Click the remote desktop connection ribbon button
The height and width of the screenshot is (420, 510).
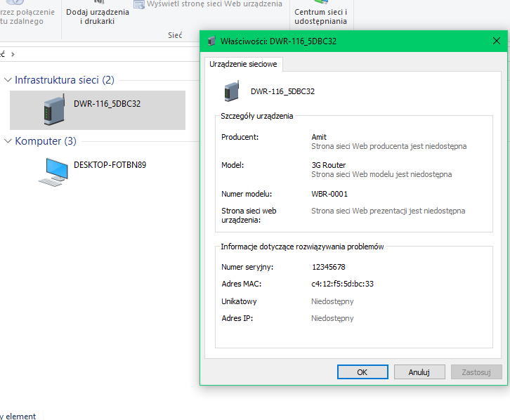coord(27,16)
